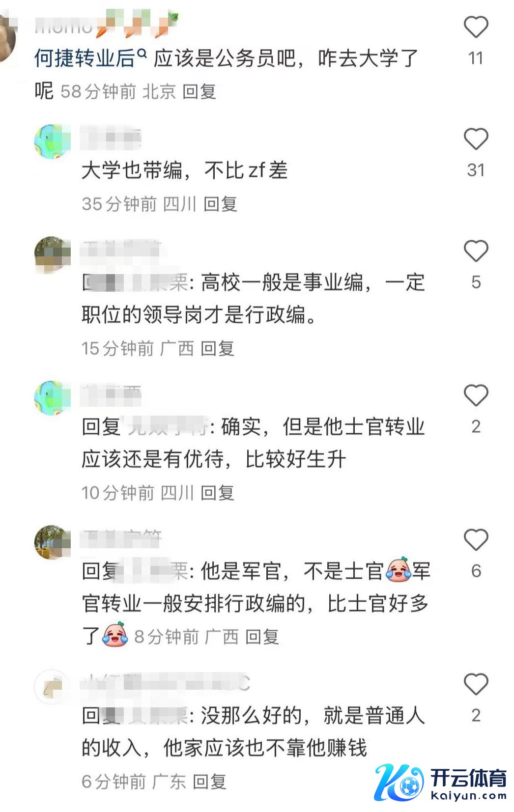Open avatar of the 没那么好的 commenter
This screenshot has height=812, width=514.
tap(52, 687)
